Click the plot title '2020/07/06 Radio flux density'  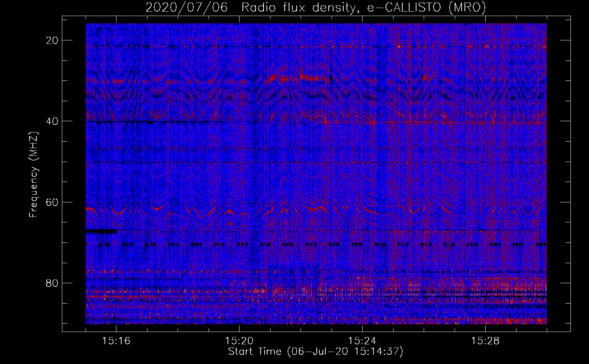click(x=316, y=8)
